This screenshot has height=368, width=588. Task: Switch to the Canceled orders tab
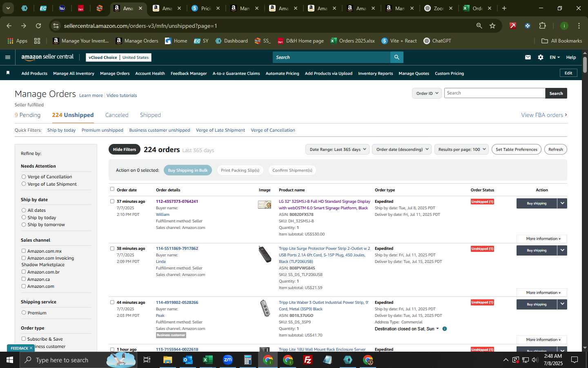[117, 115]
